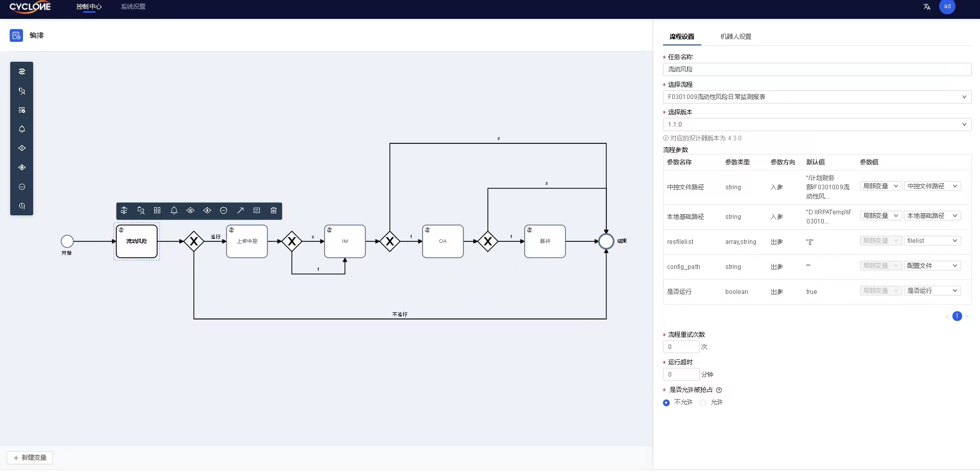This screenshot has width=980, height=472.
Task: Select the OA task node
Action: 443,241
